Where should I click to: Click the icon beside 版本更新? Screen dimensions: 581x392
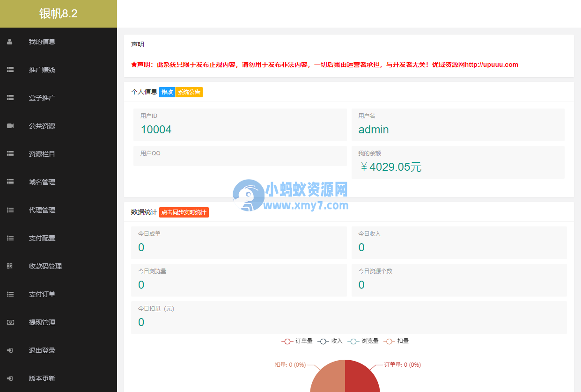click(x=10, y=378)
